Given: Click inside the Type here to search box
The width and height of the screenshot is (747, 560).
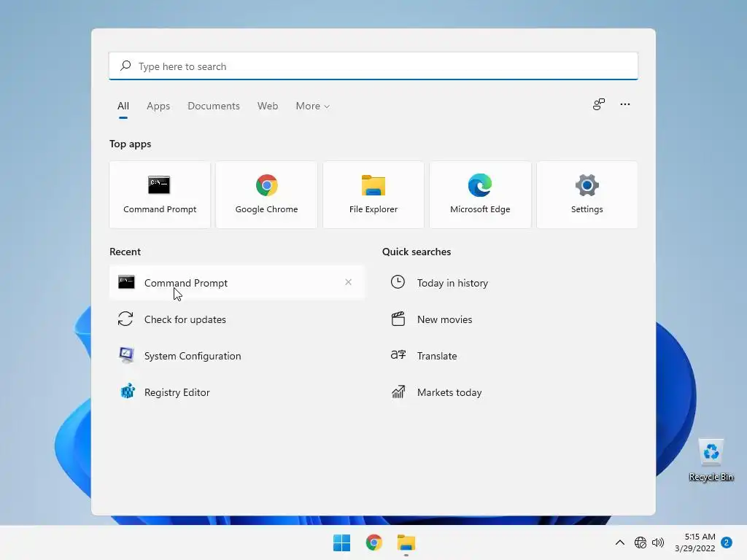Looking at the screenshot, I should (373, 66).
